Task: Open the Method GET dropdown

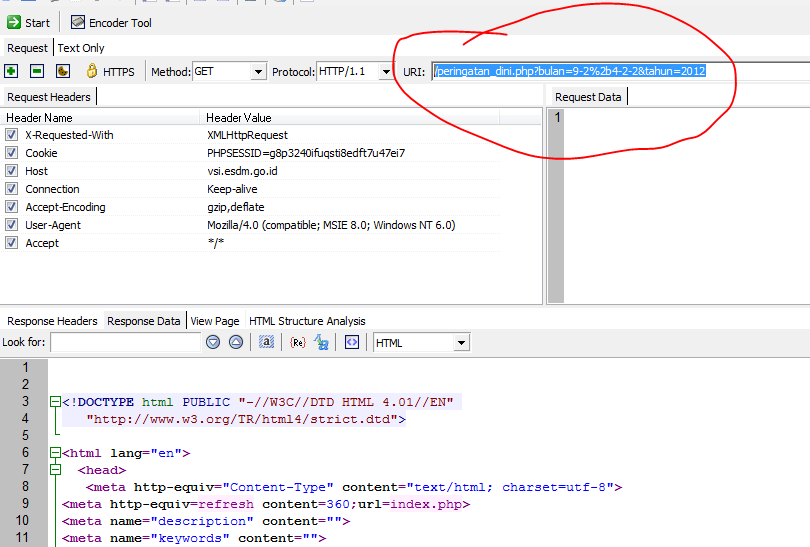Action: [258, 72]
